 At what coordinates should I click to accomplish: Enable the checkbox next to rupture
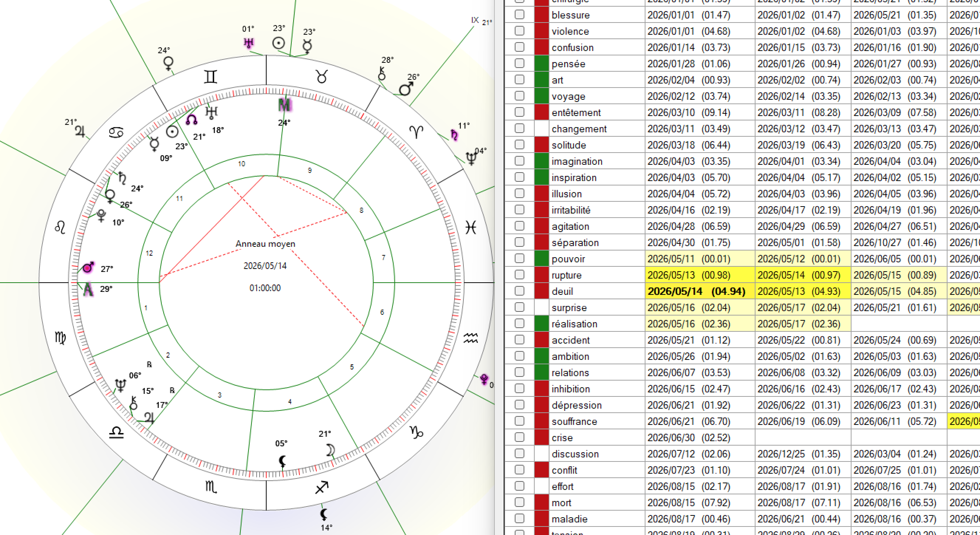(519, 275)
